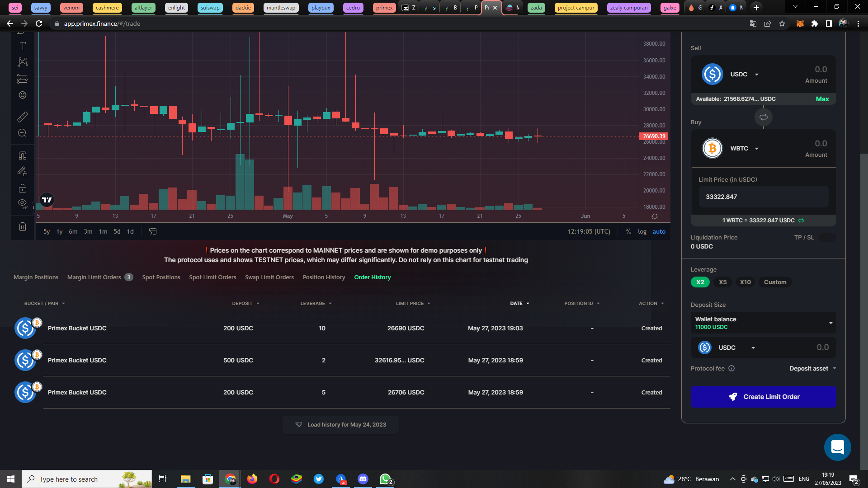Switch to Margin Positions tab

coord(36,277)
